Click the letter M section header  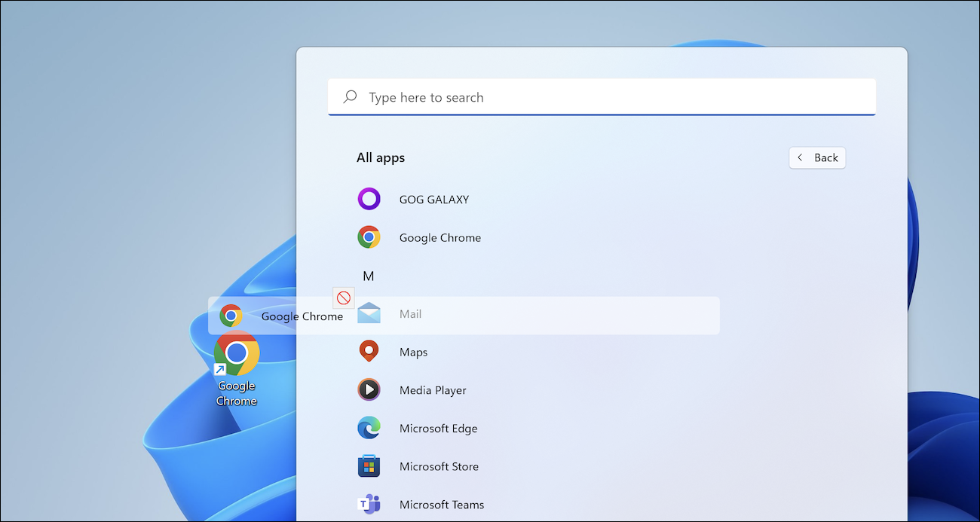point(368,276)
